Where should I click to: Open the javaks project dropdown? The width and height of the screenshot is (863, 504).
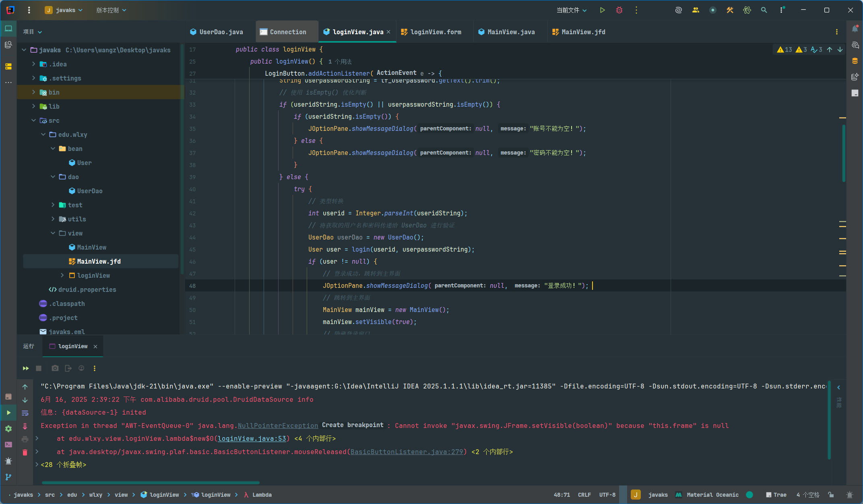click(x=64, y=10)
